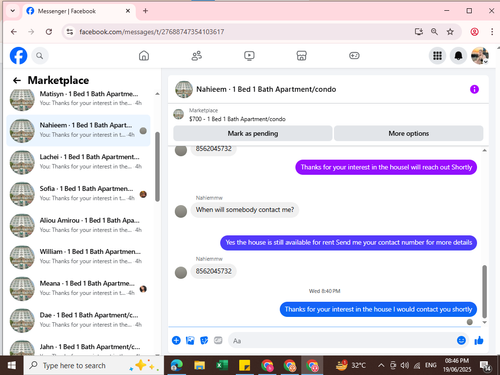The height and width of the screenshot is (375, 500).
Task: Open Dae conversation in the list
Action: [78, 320]
